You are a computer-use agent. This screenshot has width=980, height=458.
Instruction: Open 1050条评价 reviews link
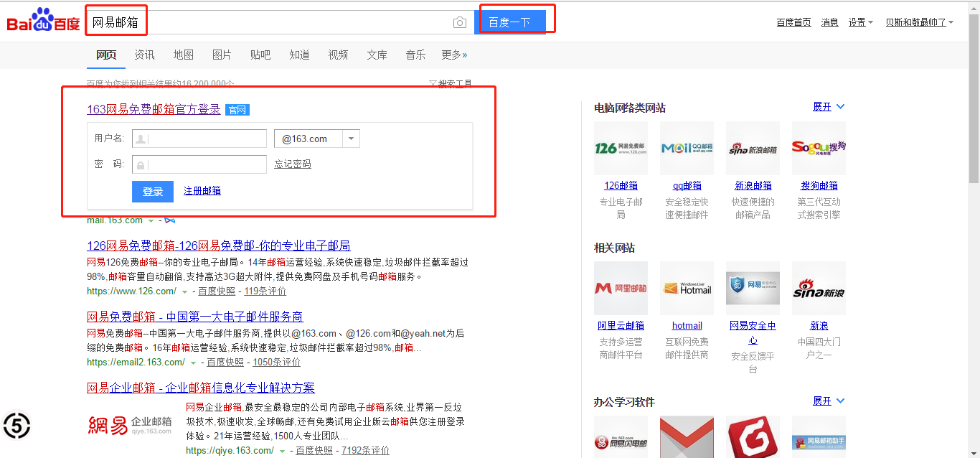pyautogui.click(x=276, y=362)
